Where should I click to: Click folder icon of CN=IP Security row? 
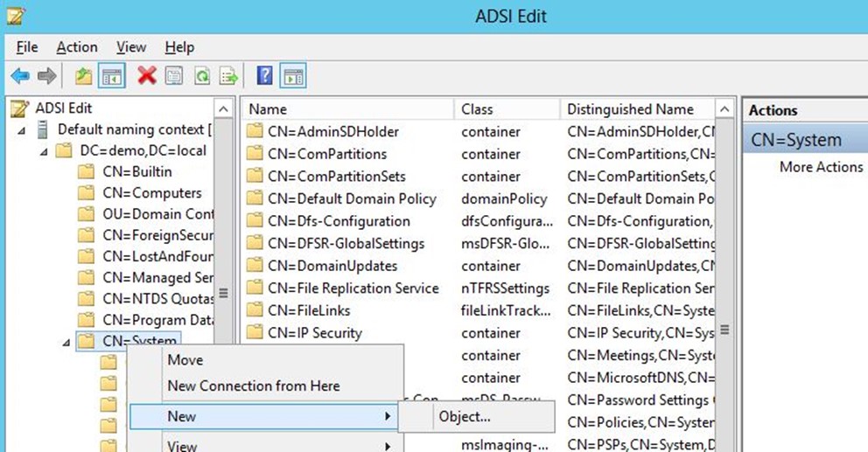pyautogui.click(x=255, y=332)
